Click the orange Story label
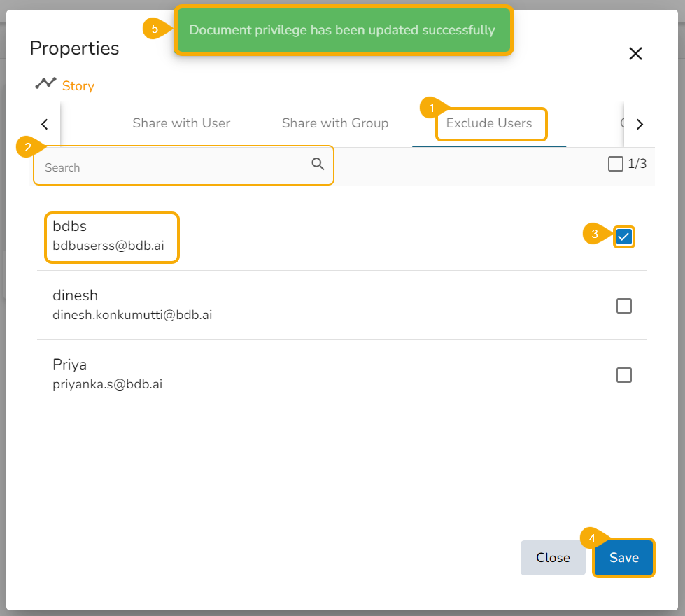Viewport: 685px width, 616px height. [78, 86]
